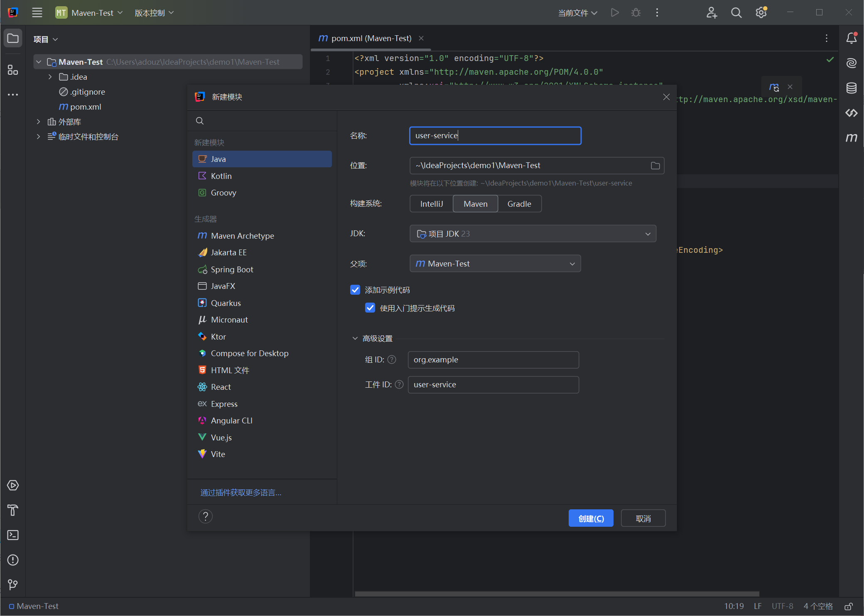864x616 pixels.
Task: Click the Notifications bell icon
Action: [x=851, y=38]
